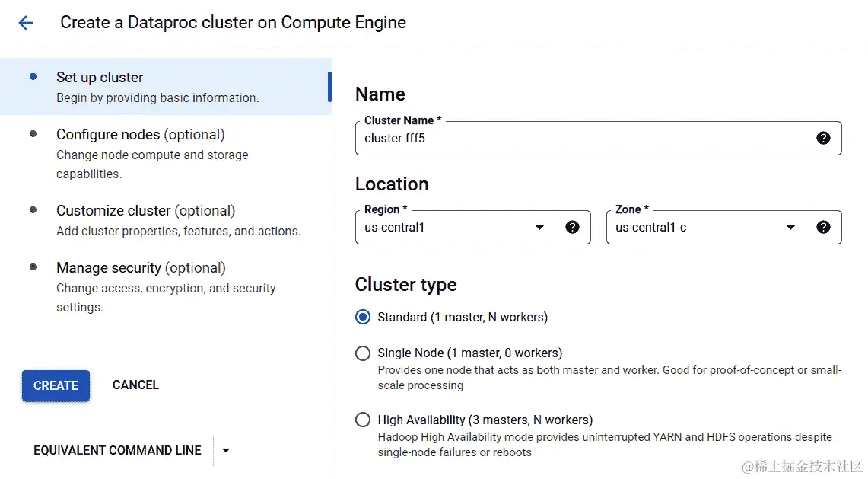Screen dimensions: 868x479
Task: Switch to the Customize cluster step
Action: pos(145,211)
